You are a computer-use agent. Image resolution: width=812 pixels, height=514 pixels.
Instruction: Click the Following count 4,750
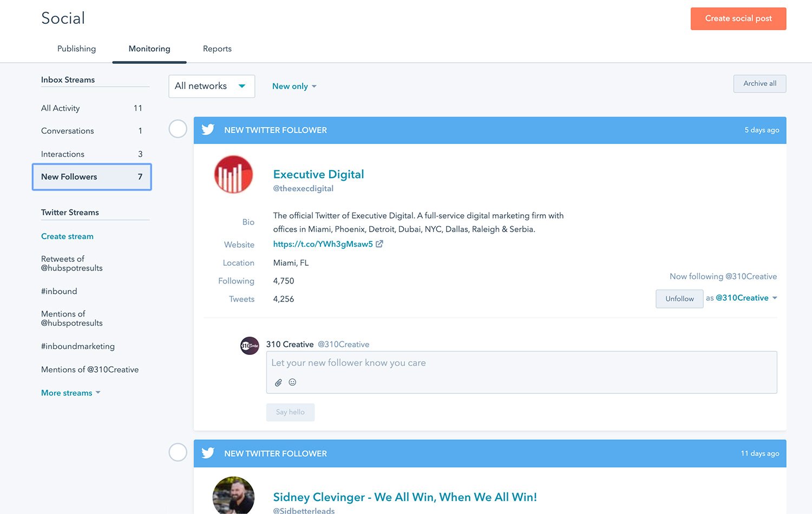pyautogui.click(x=284, y=281)
